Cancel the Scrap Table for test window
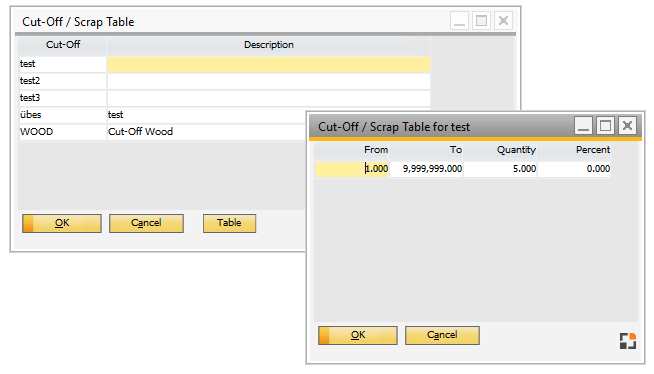The height and width of the screenshot is (374, 654). (x=442, y=335)
